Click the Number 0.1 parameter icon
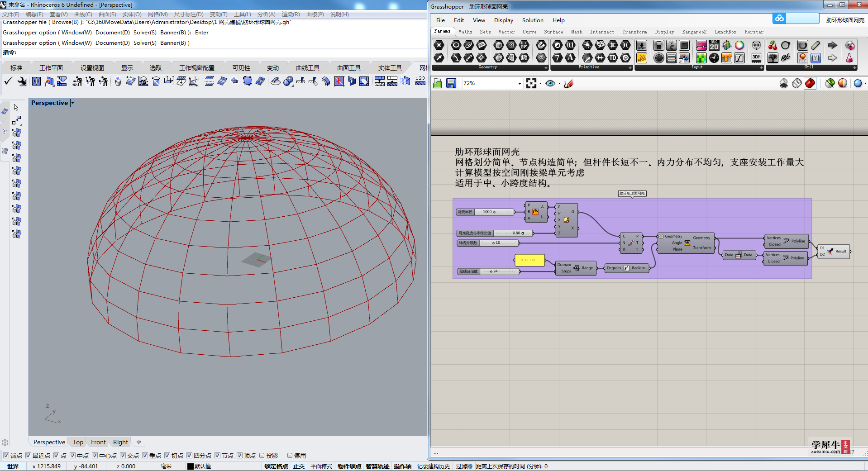Viewport: 868px width, 471px height. [570, 45]
